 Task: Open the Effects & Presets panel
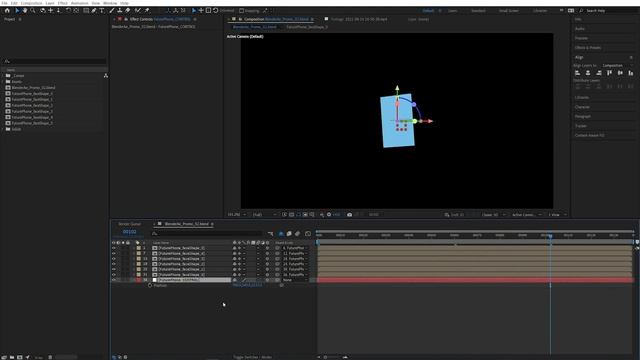[x=588, y=48]
